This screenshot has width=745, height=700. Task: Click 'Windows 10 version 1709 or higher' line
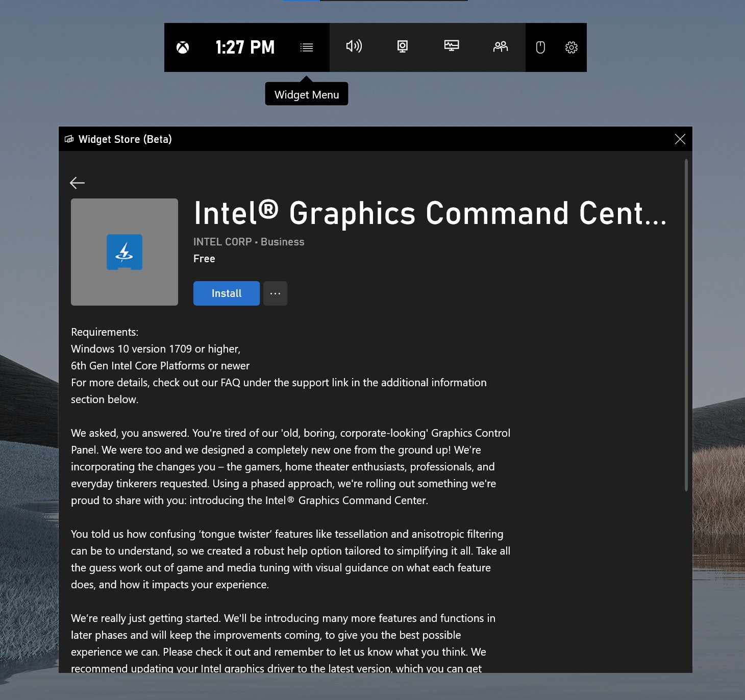156,349
